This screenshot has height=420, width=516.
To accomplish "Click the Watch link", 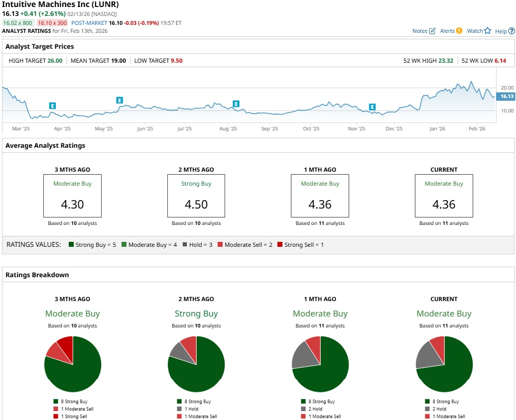I will pyautogui.click(x=475, y=31).
